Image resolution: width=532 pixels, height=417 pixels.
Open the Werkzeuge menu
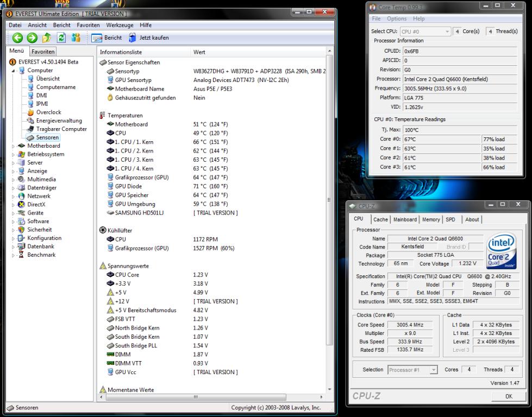click(120, 25)
